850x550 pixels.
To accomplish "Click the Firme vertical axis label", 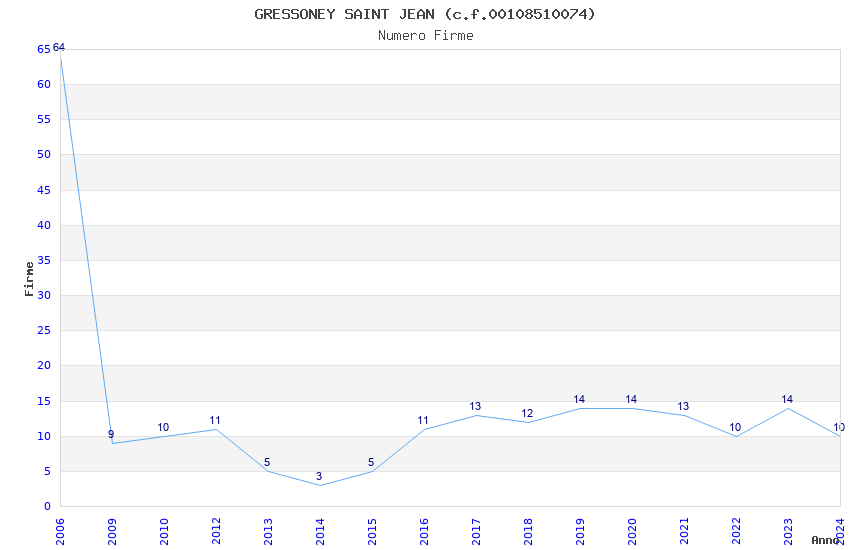I will [29, 278].
